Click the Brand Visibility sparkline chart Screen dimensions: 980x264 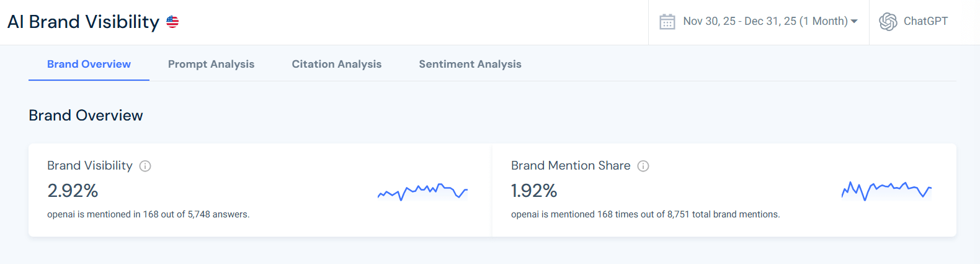pos(422,191)
